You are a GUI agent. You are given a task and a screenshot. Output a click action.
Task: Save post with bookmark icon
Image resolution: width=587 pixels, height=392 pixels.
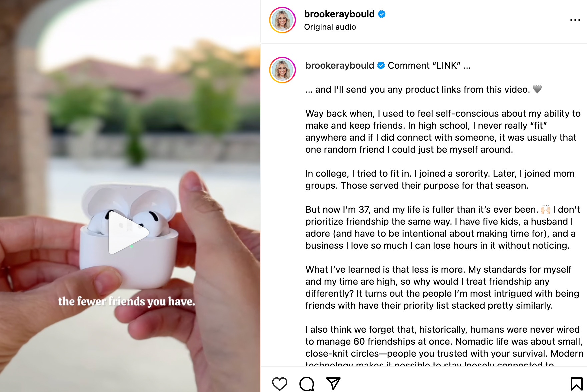(576, 384)
